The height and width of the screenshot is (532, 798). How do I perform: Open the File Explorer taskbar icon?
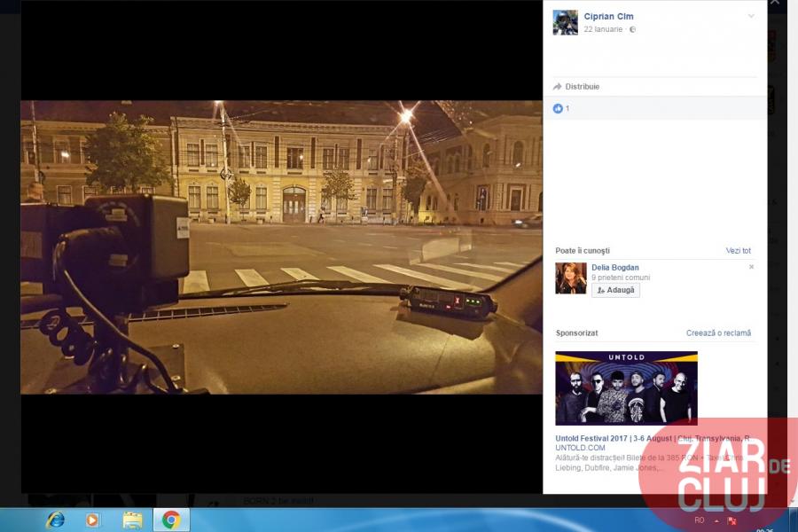coord(132,520)
